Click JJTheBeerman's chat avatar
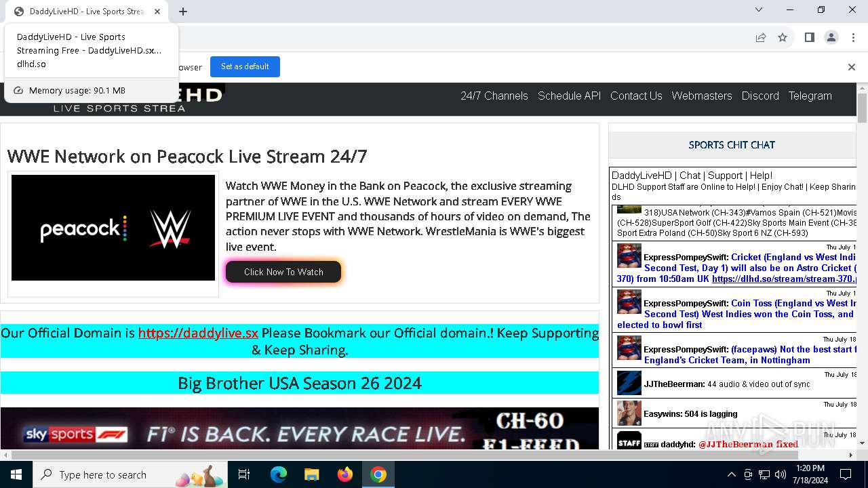This screenshot has width=868, height=488. [x=629, y=383]
